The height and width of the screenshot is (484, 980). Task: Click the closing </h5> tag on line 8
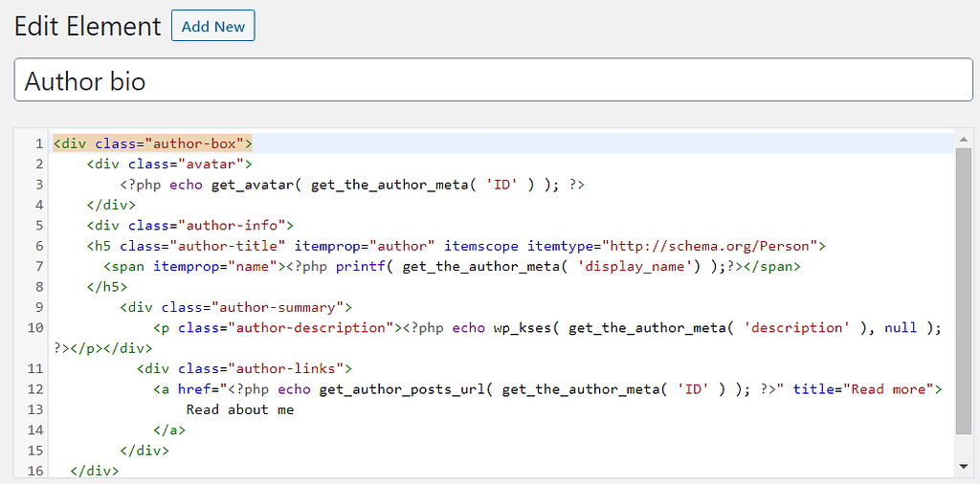107,287
